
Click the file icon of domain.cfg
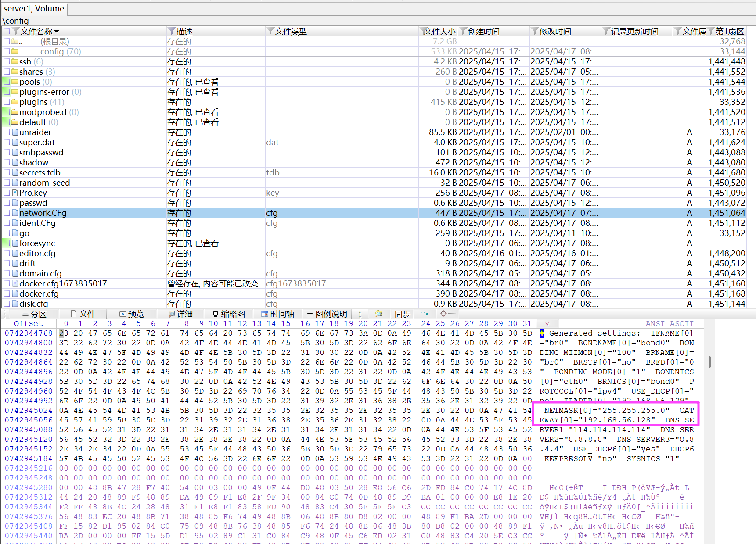tap(15, 273)
